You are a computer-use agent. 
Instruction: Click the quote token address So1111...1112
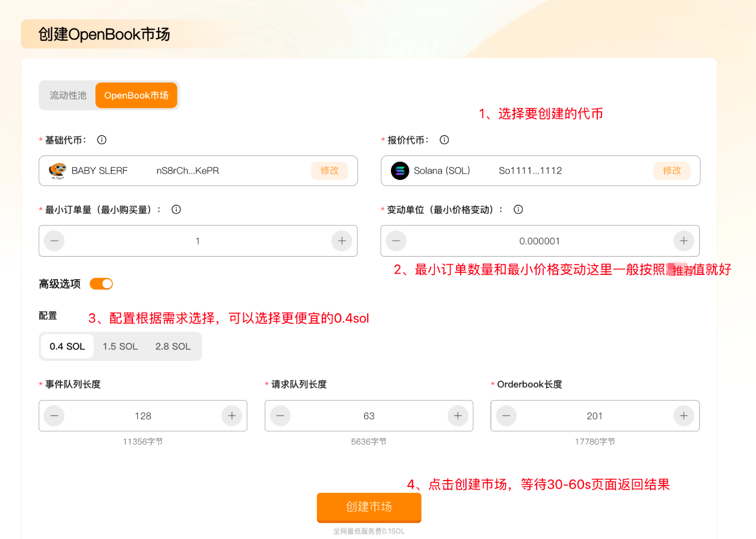[x=530, y=171]
